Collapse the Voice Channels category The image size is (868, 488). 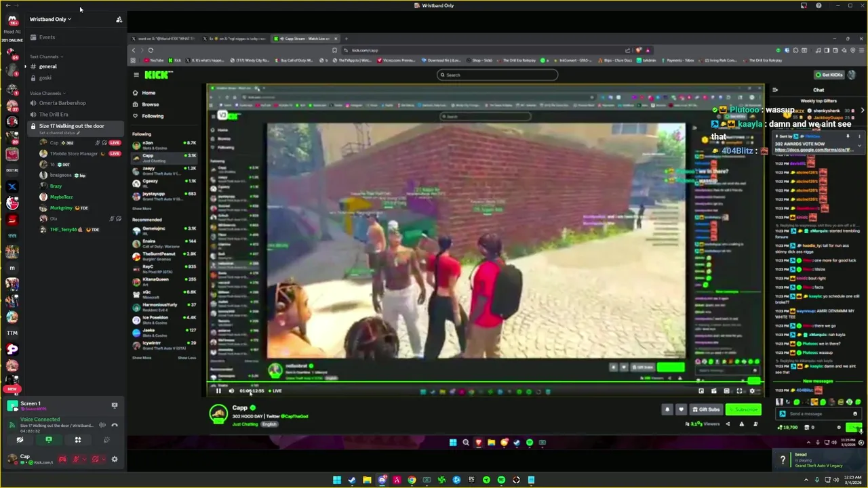tap(47, 93)
